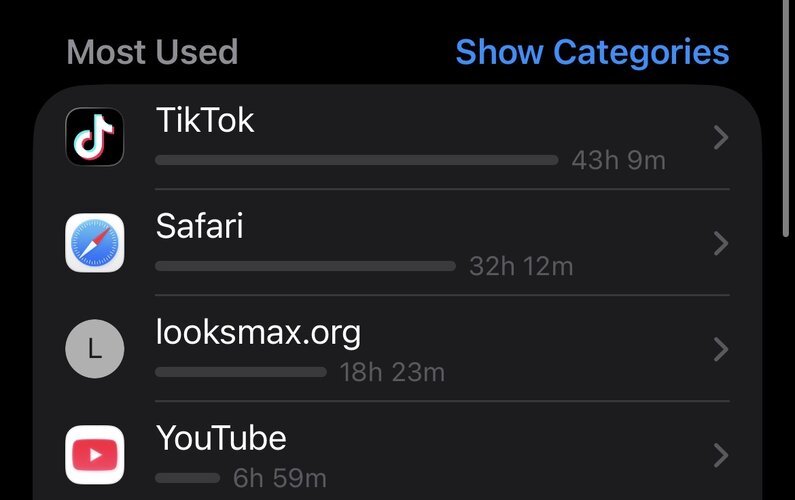Image resolution: width=795 pixels, height=500 pixels.
Task: Click TikTok's usage bar
Action: click(x=356, y=160)
